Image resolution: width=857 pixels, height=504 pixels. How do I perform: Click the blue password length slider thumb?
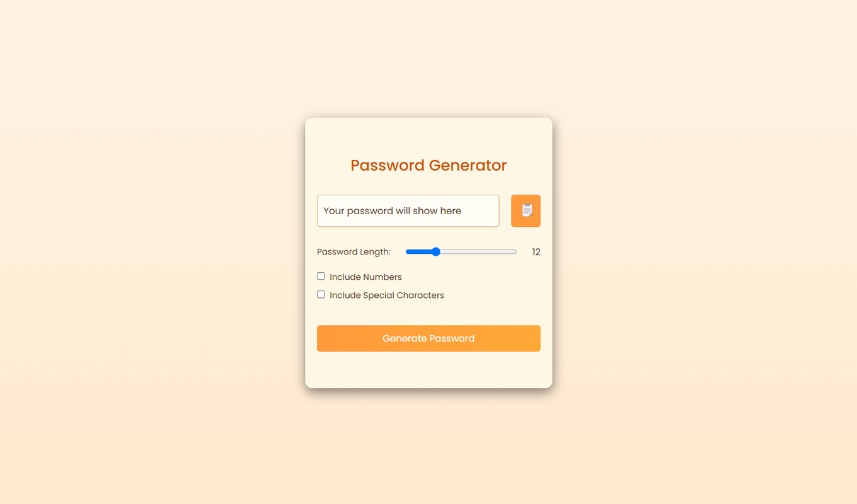(x=435, y=251)
